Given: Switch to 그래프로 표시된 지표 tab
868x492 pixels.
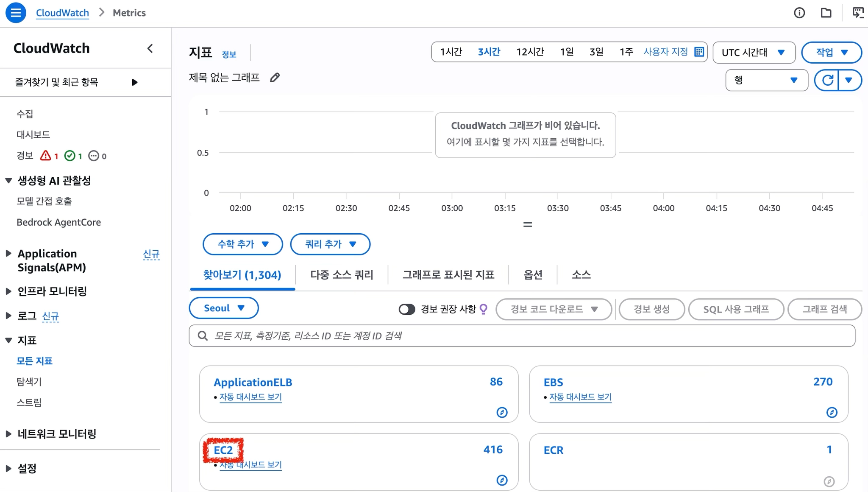Looking at the screenshot, I should click(x=448, y=275).
